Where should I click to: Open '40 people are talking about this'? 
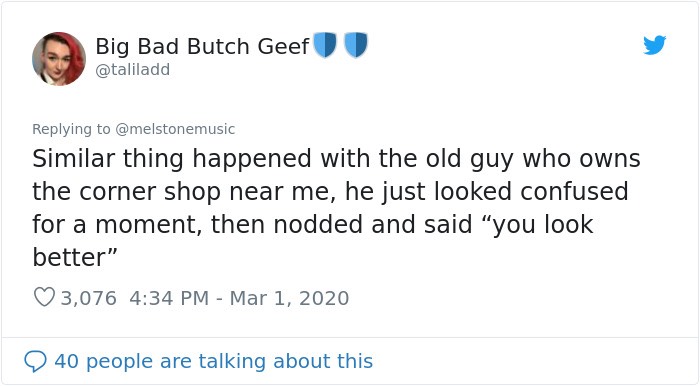pos(213,361)
